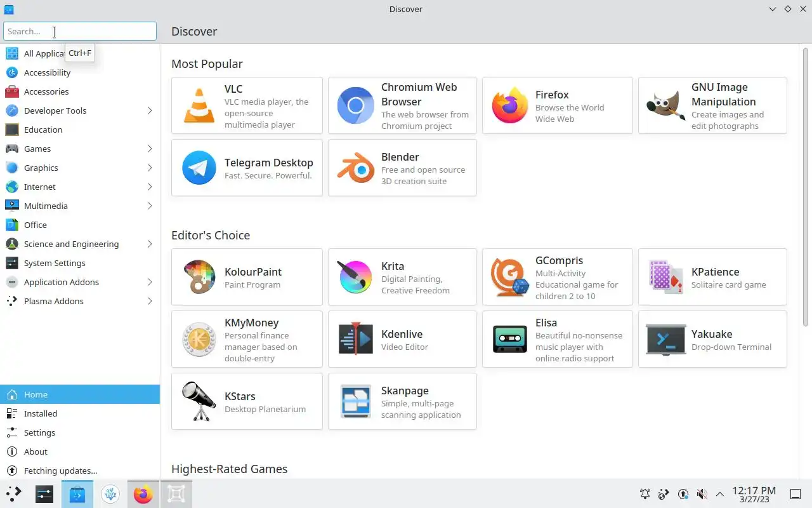Click the System Settings taskbar icon
This screenshot has width=812, height=508.
coord(44,494)
